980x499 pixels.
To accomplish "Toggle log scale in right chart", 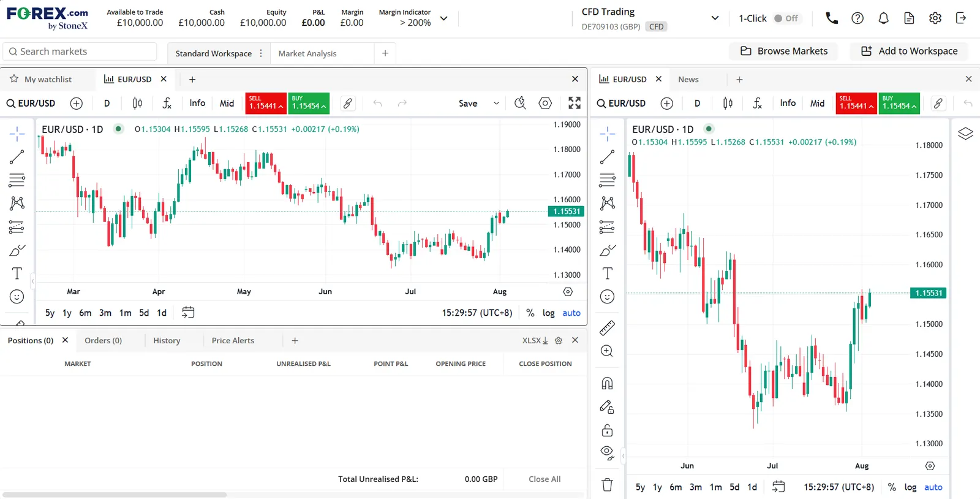I will coord(911,487).
